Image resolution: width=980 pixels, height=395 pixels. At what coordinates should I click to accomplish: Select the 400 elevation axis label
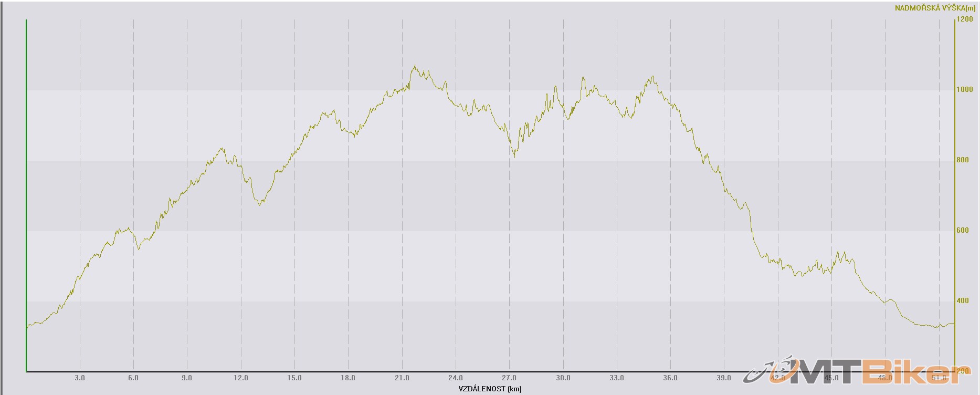coord(963,301)
